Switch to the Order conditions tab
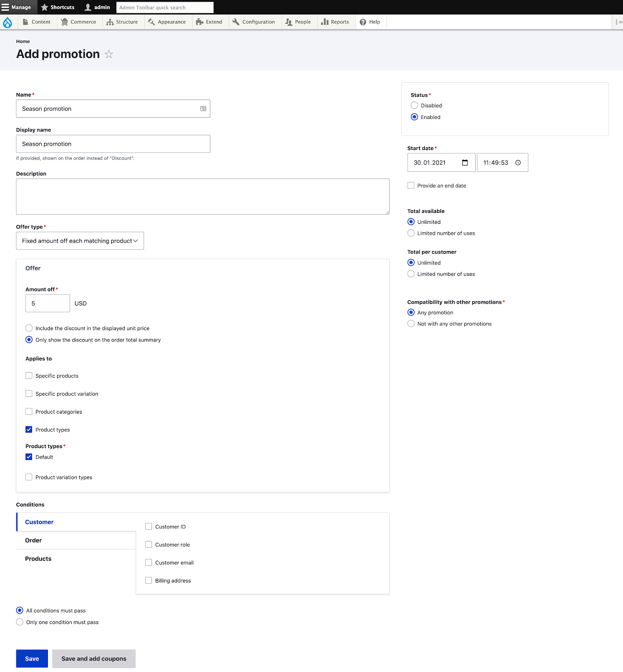The image size is (623, 672). point(34,541)
